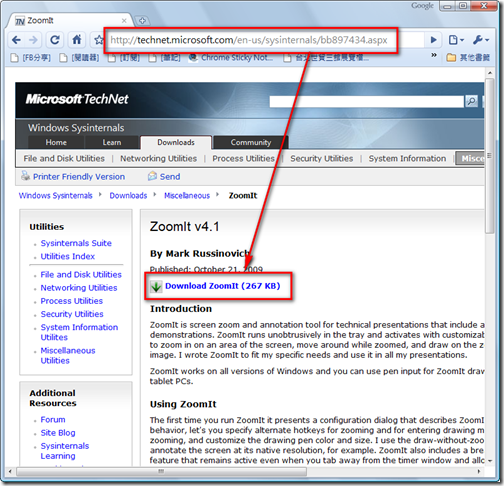Screen dimensions: 504x486
Task: Open the [閱讀器] bookmark
Action: 79,58
